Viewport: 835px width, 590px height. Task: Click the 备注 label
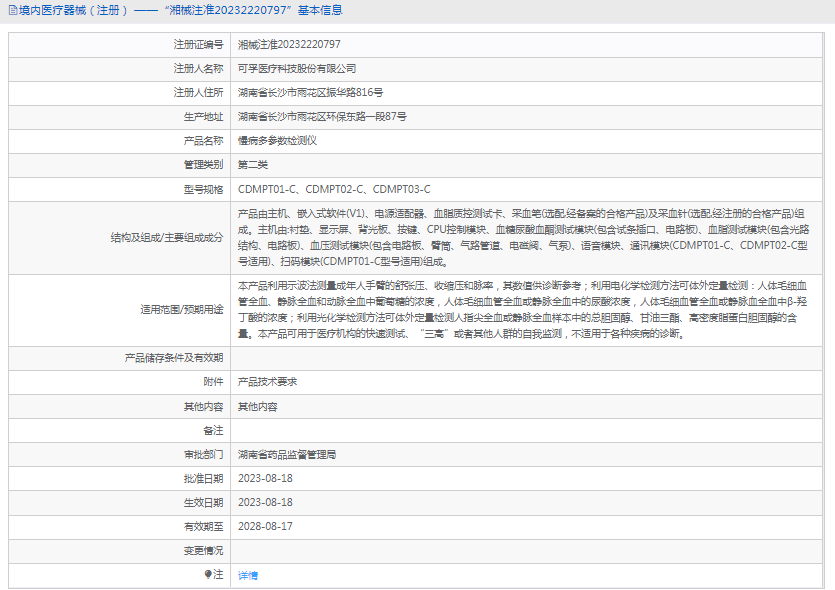[214, 430]
